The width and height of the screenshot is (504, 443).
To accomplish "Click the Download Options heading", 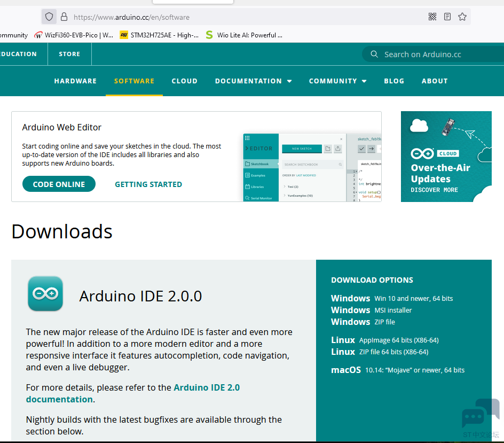I will click(x=372, y=280).
